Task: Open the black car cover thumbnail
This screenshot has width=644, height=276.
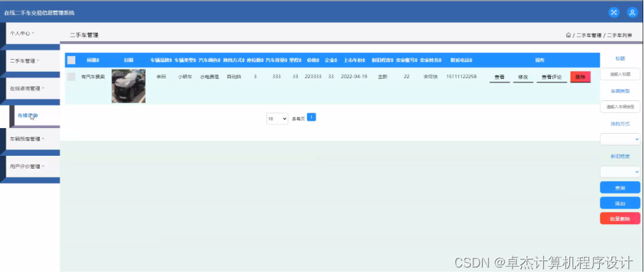Action: click(129, 86)
